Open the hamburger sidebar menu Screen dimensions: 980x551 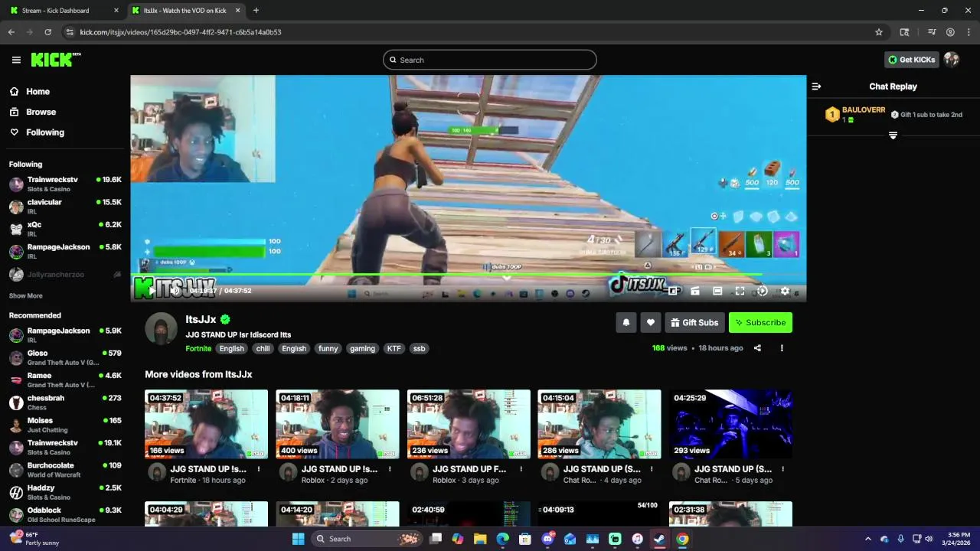(16, 60)
